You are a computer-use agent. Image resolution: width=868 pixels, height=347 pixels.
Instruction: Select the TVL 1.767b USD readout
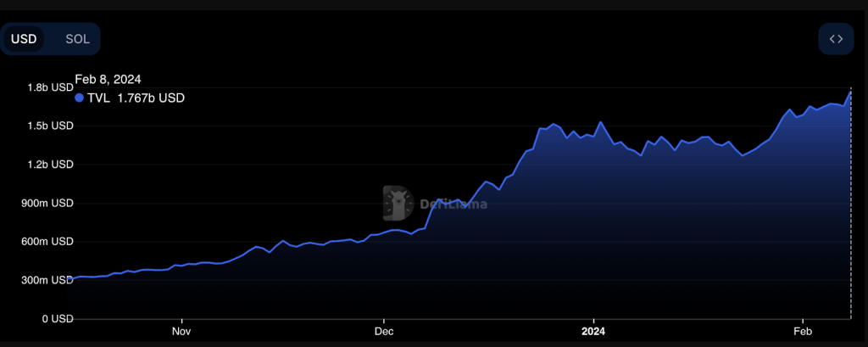click(x=136, y=98)
